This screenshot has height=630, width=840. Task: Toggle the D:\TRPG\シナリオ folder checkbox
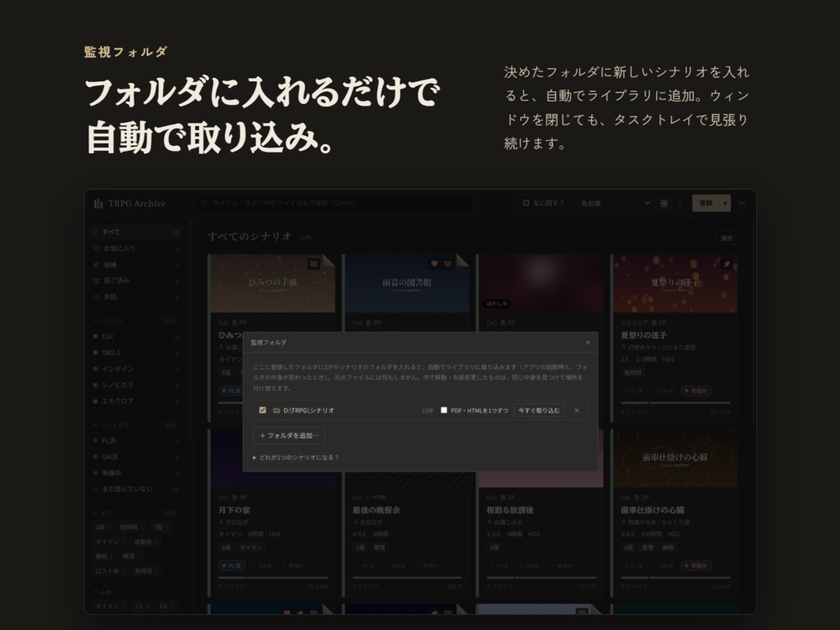[x=262, y=410]
